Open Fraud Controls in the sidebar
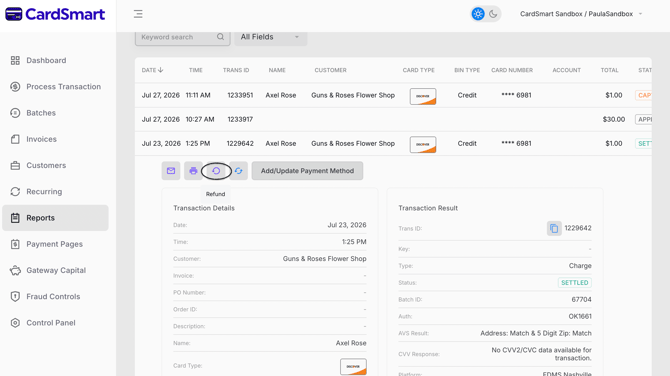 click(x=55, y=297)
